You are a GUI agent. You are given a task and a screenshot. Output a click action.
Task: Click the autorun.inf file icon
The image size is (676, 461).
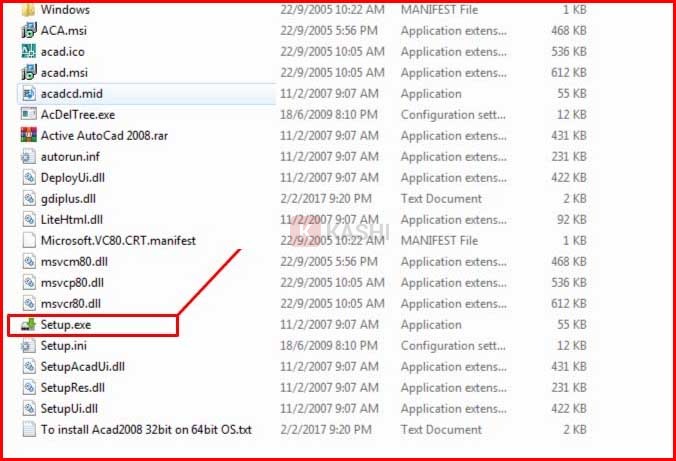(28, 157)
